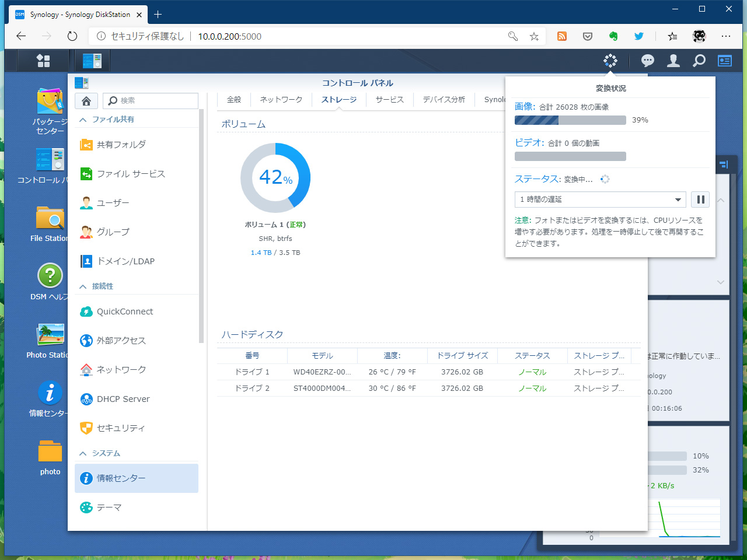Open the photo folder on the desktop
This screenshot has height=560, width=747.
(50, 458)
